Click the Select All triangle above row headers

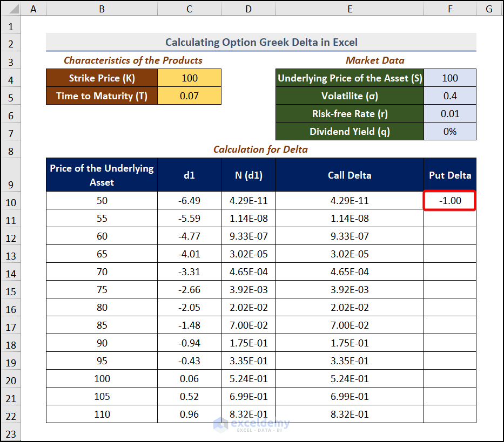pyautogui.click(x=11, y=9)
